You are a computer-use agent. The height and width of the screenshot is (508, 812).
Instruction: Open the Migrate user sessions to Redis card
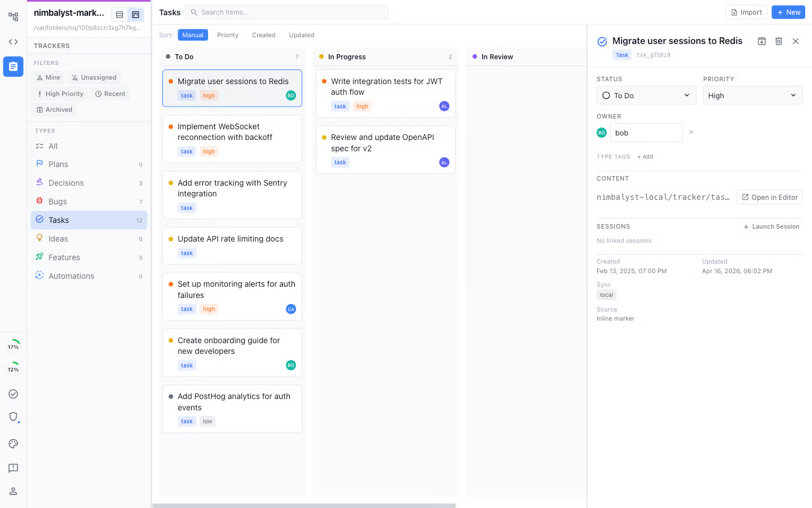pos(232,88)
